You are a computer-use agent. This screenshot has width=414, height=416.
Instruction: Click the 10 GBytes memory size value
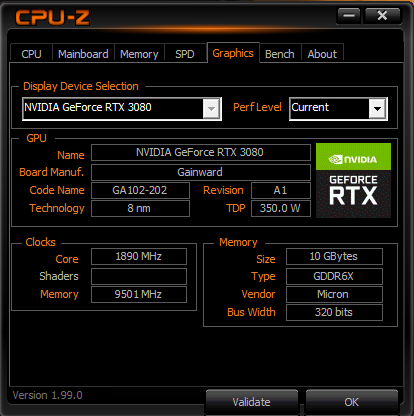click(x=334, y=256)
